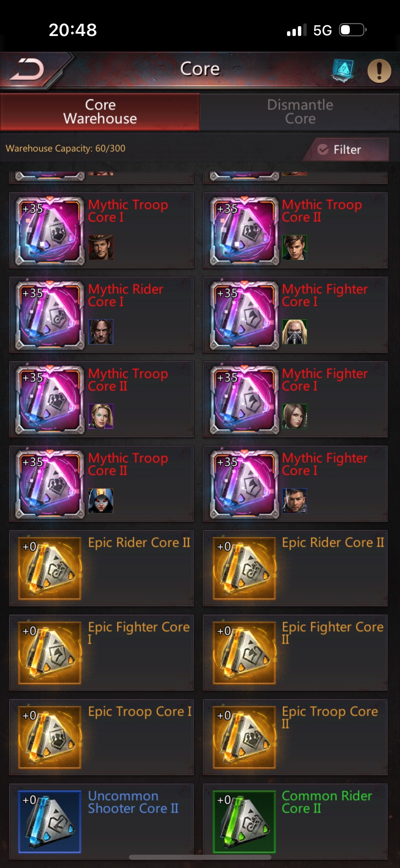This screenshot has width=400, height=868.
Task: Tap the Warehouse Capacity 60/300 label
Action: [65, 148]
